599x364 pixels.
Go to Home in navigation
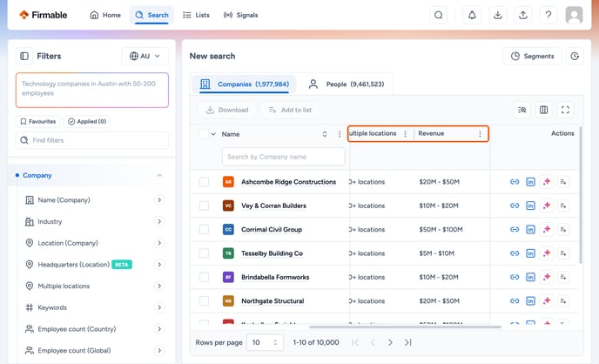[x=105, y=15]
